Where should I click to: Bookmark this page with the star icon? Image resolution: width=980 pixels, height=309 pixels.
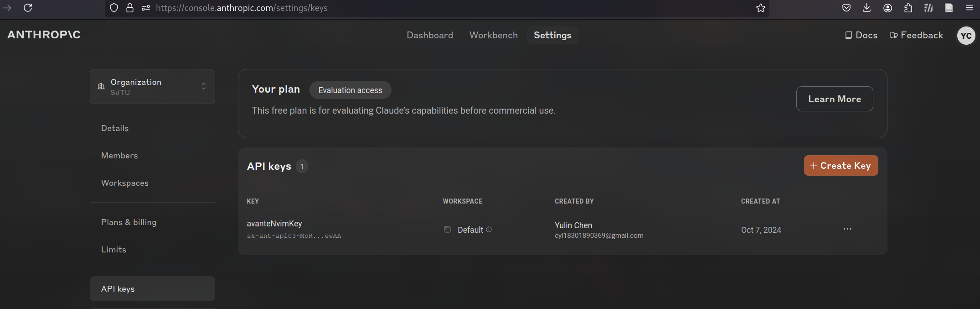(760, 8)
